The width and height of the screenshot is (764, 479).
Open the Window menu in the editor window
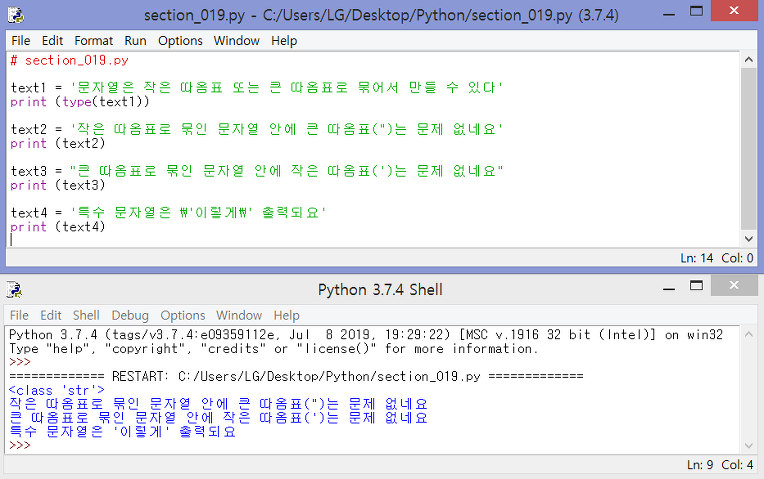(x=237, y=40)
